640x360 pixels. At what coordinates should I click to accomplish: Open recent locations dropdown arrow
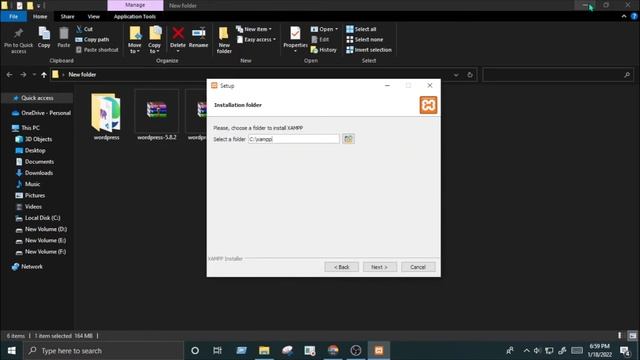point(34,75)
